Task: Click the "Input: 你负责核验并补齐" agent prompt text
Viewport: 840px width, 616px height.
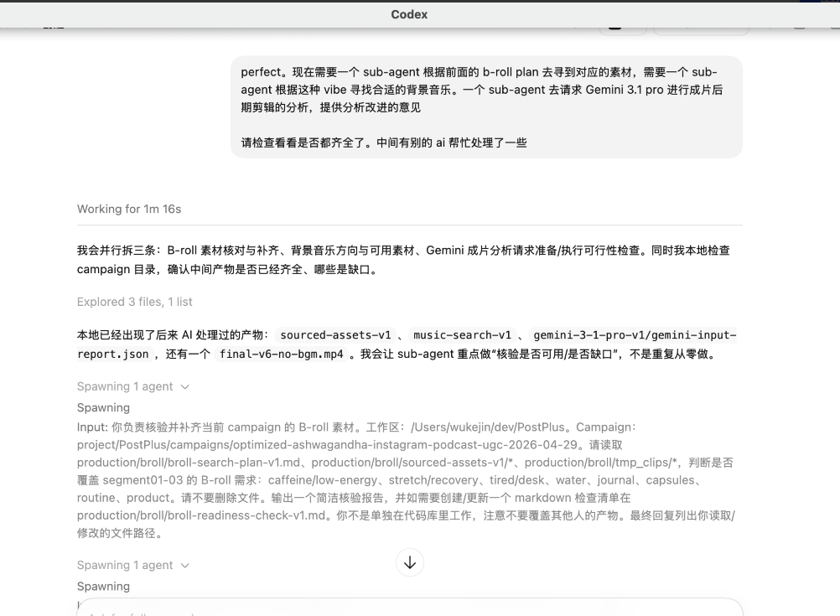Action: tap(406, 480)
